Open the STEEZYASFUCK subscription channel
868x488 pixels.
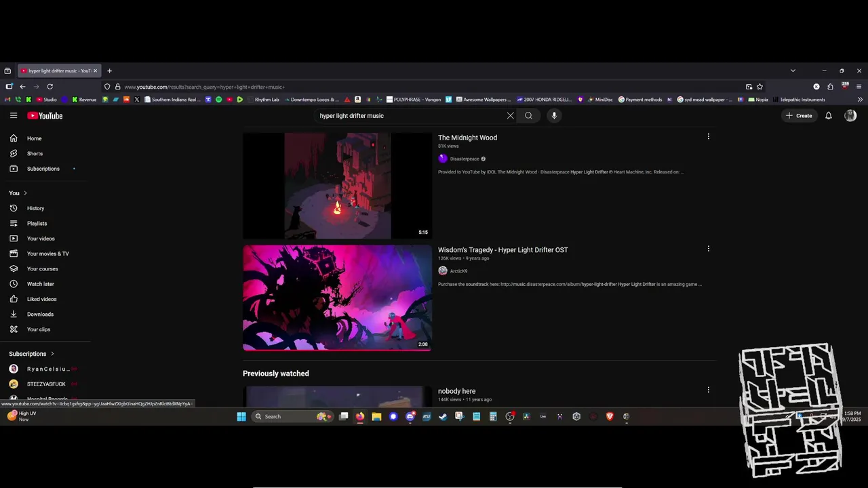coord(45,384)
